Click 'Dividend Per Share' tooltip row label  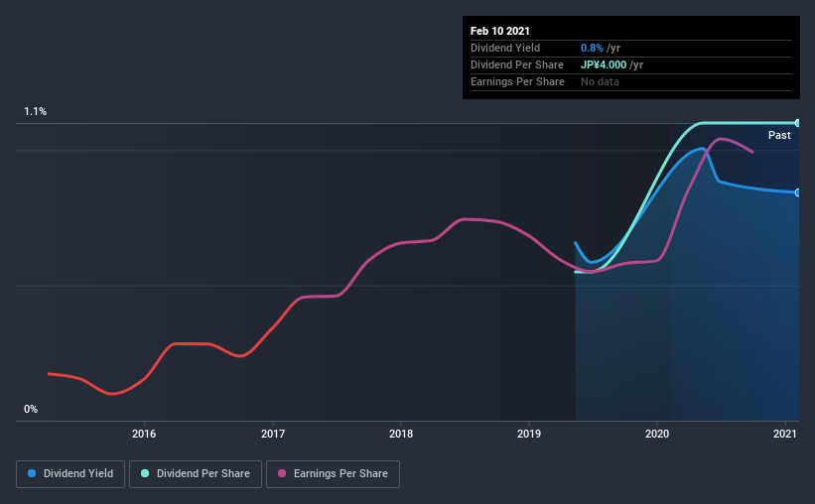517,64
